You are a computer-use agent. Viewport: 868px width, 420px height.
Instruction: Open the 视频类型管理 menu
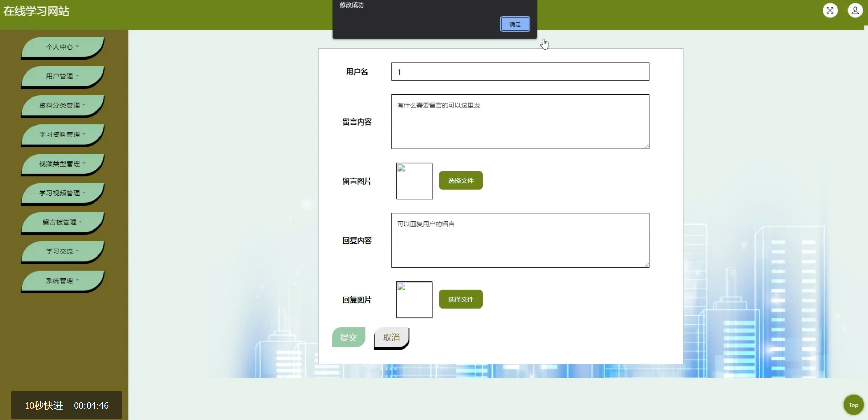coord(62,163)
